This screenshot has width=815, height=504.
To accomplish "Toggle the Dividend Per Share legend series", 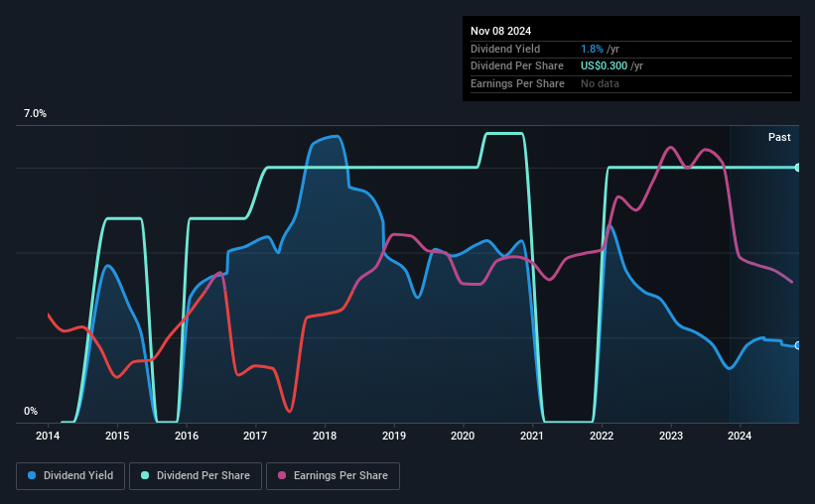I will 196,476.
